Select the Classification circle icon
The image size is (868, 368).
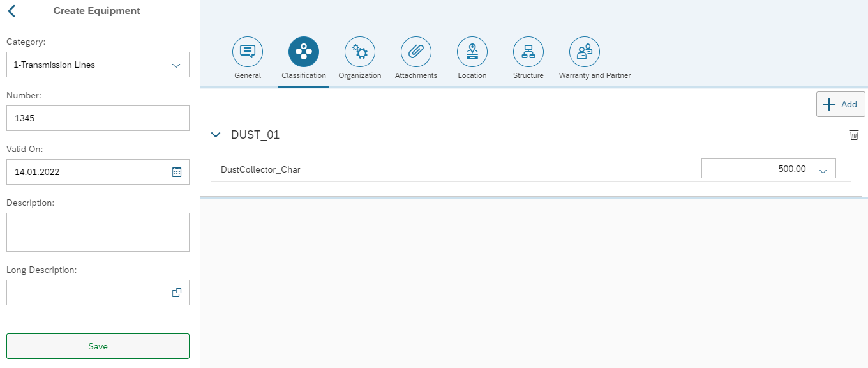click(x=304, y=52)
